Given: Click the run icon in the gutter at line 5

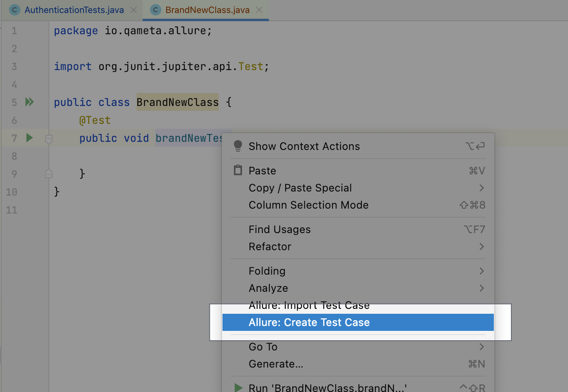Looking at the screenshot, I should pyautogui.click(x=29, y=102).
